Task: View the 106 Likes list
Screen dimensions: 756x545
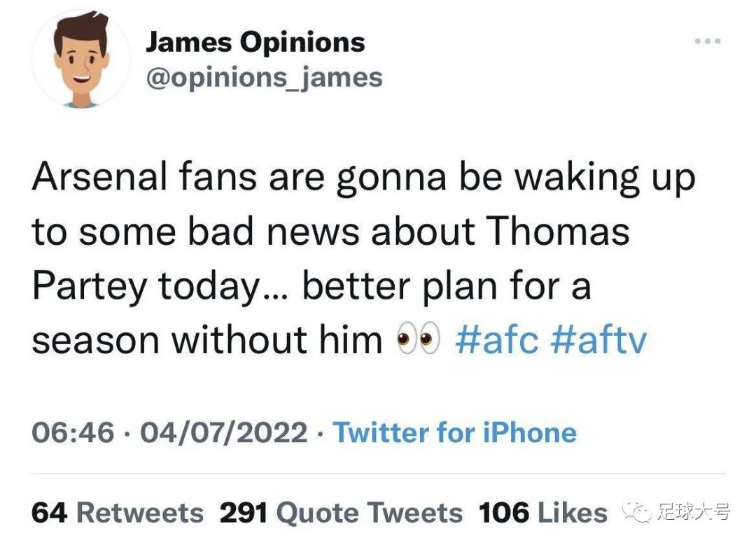Action: (543, 513)
